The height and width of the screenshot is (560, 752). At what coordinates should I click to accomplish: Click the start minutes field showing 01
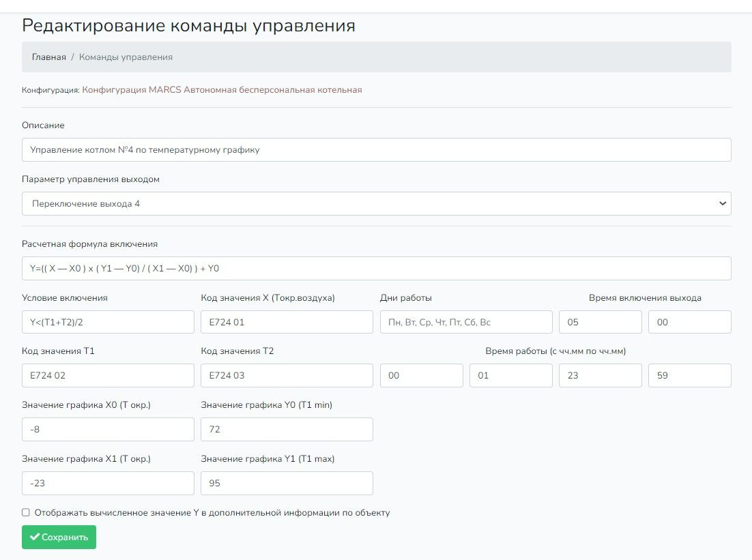[x=510, y=375]
